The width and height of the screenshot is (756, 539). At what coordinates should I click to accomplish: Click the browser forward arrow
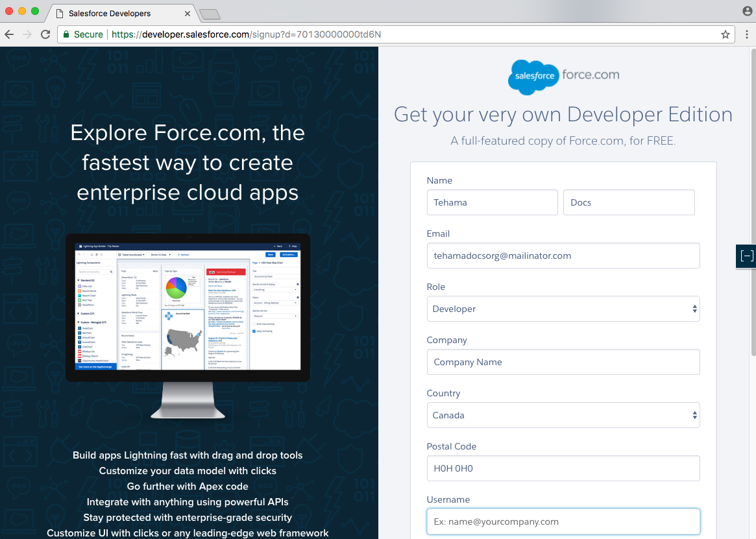pyautogui.click(x=27, y=34)
